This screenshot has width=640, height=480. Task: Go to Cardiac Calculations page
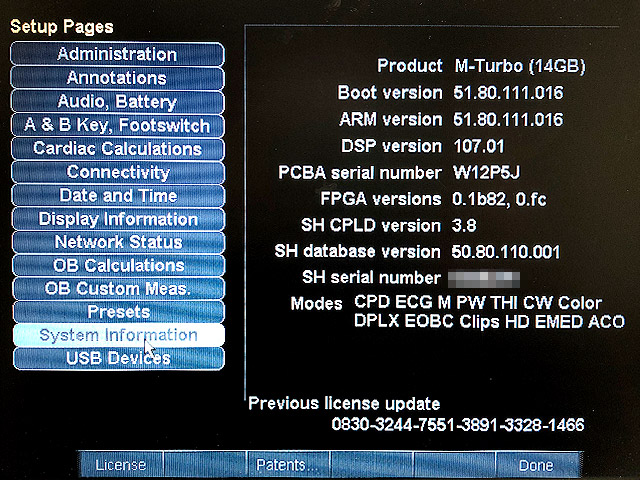[118, 149]
